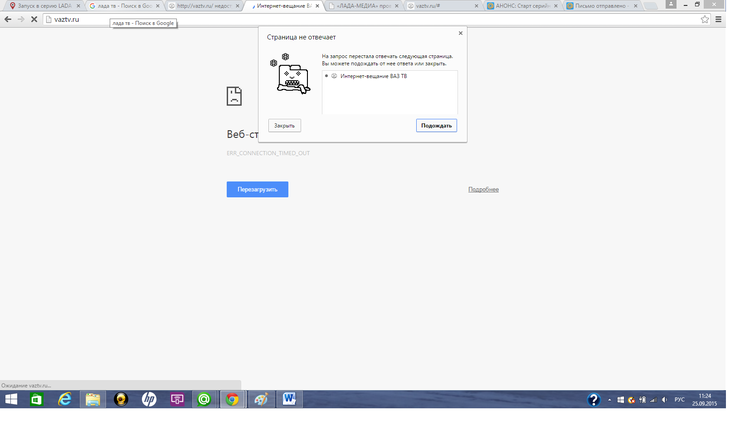The height and width of the screenshot is (421, 740).
Task: Click the Закрыть button in the dialog
Action: (x=285, y=126)
